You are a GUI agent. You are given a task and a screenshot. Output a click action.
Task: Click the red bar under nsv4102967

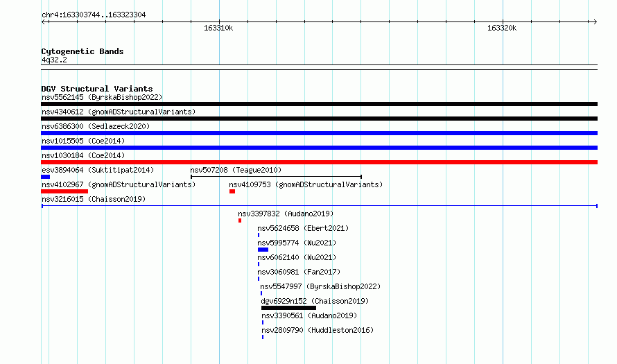click(64, 191)
